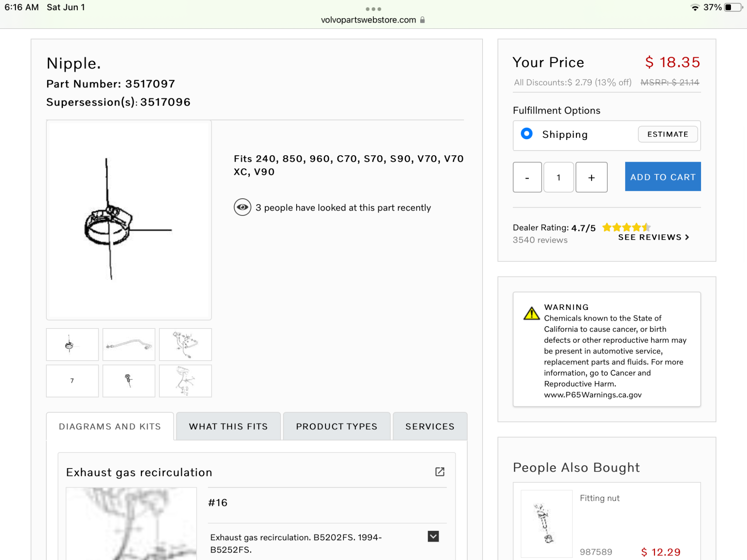Decrease quantity with minus button

click(527, 177)
